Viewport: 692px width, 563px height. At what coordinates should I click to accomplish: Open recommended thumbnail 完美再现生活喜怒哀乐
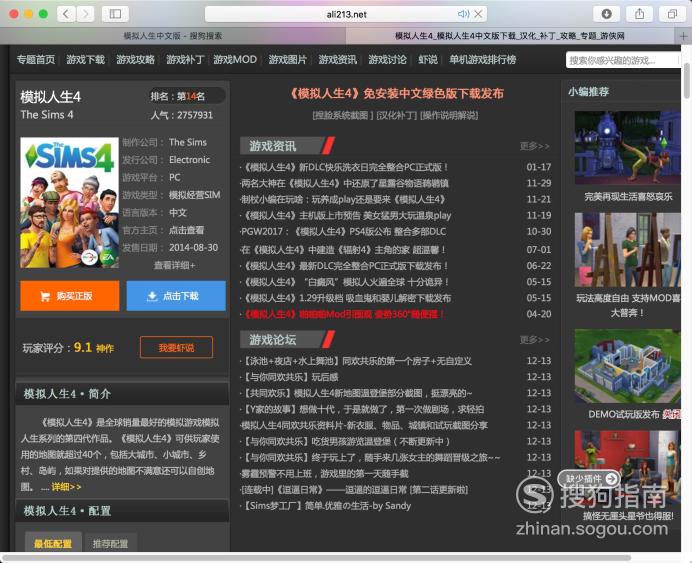[x=628, y=148]
